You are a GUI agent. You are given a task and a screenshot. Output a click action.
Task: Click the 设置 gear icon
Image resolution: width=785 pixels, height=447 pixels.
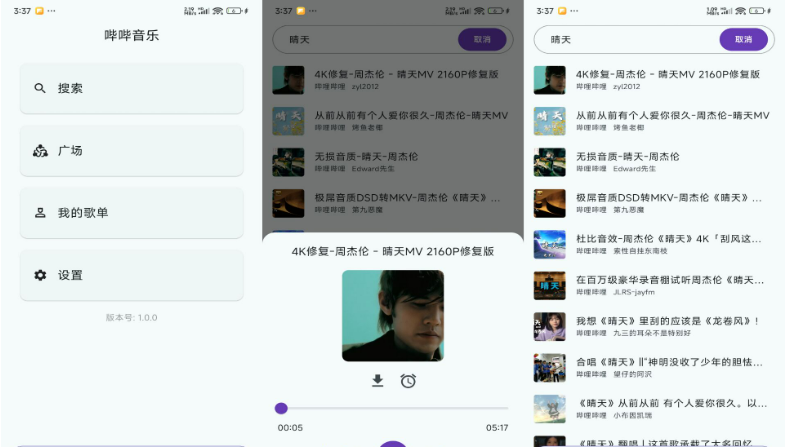pyautogui.click(x=40, y=275)
